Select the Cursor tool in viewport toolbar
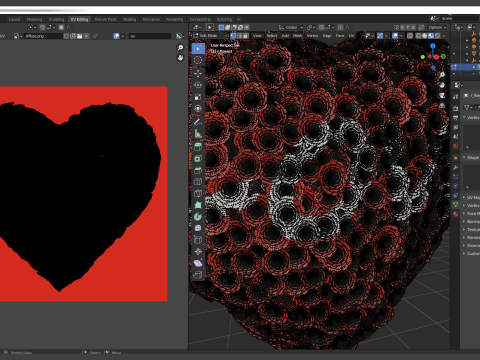 198,60
